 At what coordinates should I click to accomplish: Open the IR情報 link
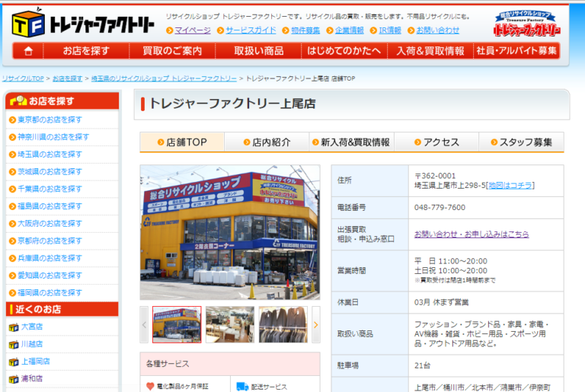point(390,30)
